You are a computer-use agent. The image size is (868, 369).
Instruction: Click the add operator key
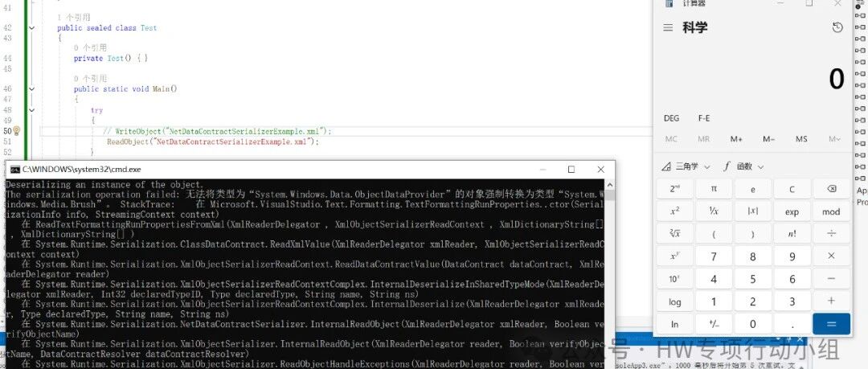831,302
